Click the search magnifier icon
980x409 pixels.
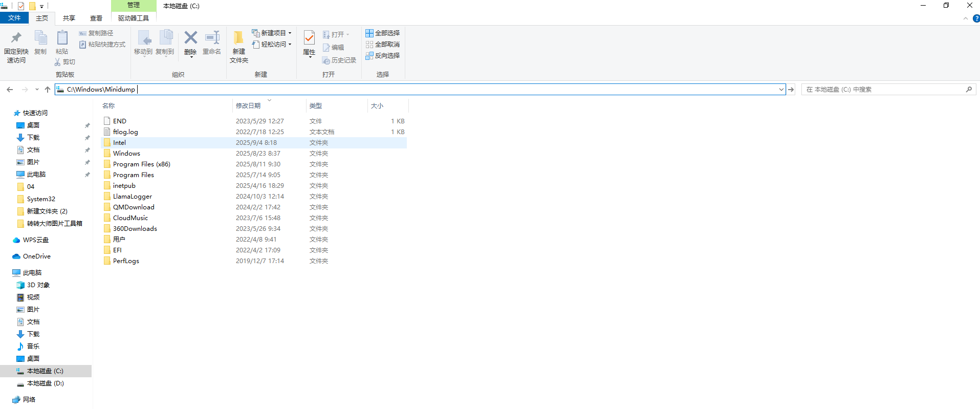tap(969, 90)
